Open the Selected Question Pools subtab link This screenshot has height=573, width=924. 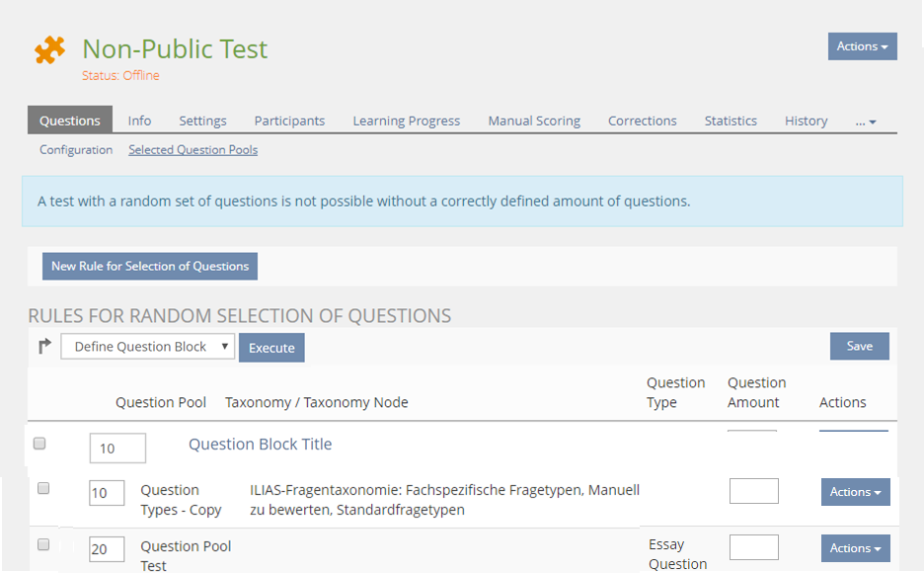coord(192,150)
